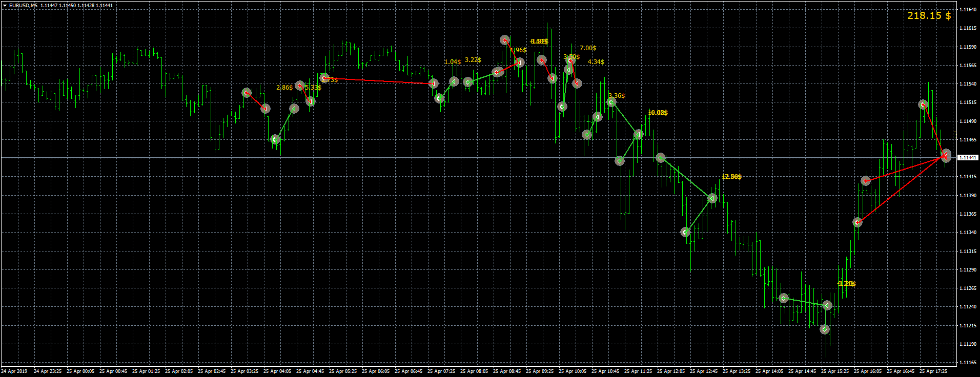980x377 pixels.
Task: Select the 25 Apr 06:05 time label
Action: (x=376, y=371)
